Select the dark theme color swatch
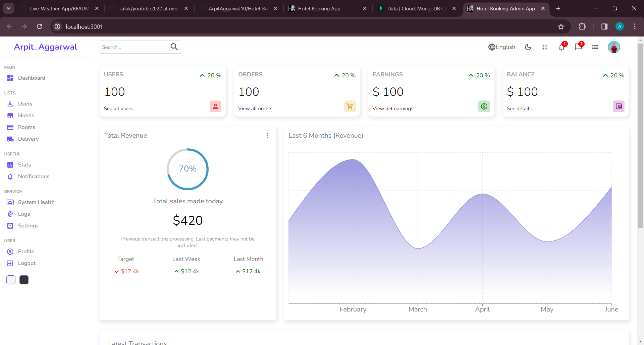 [24, 280]
